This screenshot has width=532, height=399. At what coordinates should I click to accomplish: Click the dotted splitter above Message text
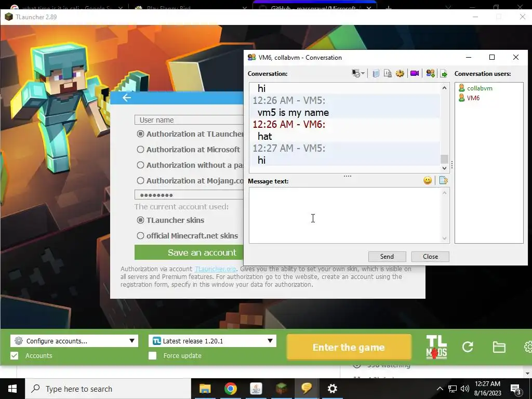(x=348, y=176)
